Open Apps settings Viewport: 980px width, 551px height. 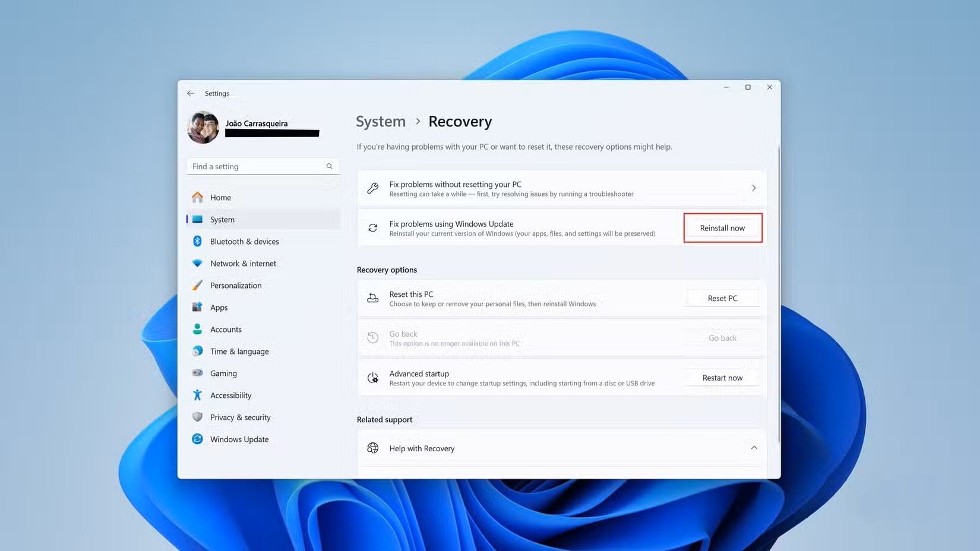click(219, 307)
